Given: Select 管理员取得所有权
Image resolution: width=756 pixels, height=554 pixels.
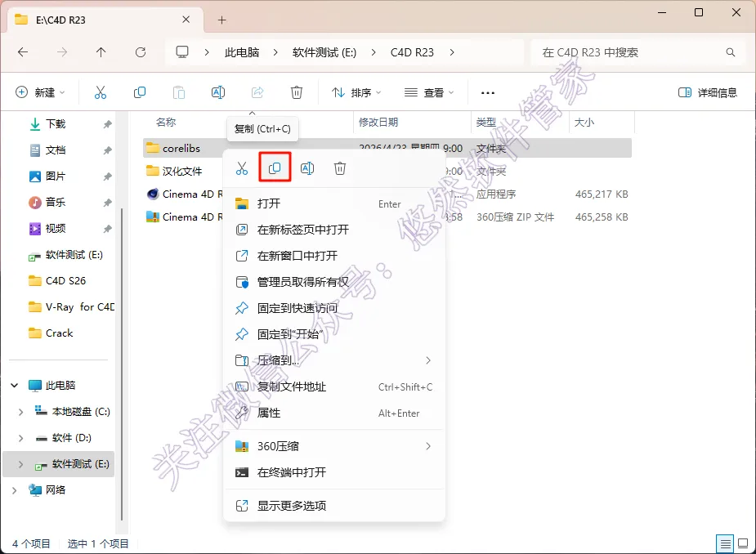Looking at the screenshot, I should tap(334, 282).
